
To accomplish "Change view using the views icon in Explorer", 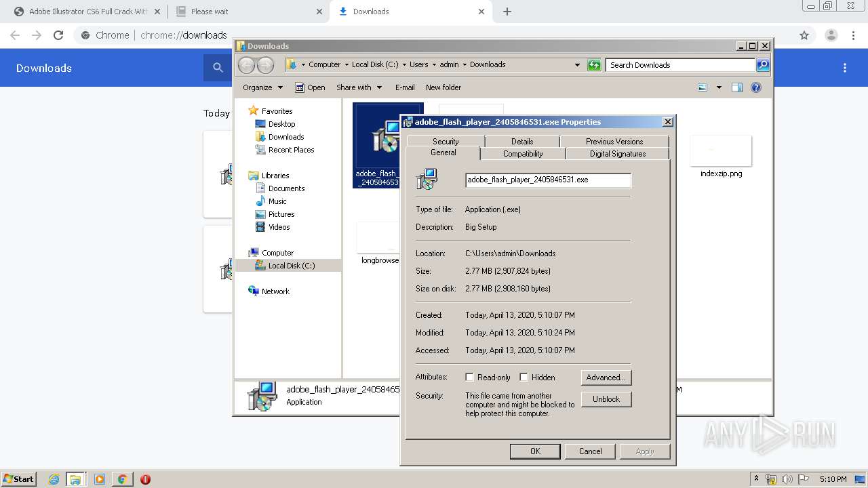I will coord(703,87).
